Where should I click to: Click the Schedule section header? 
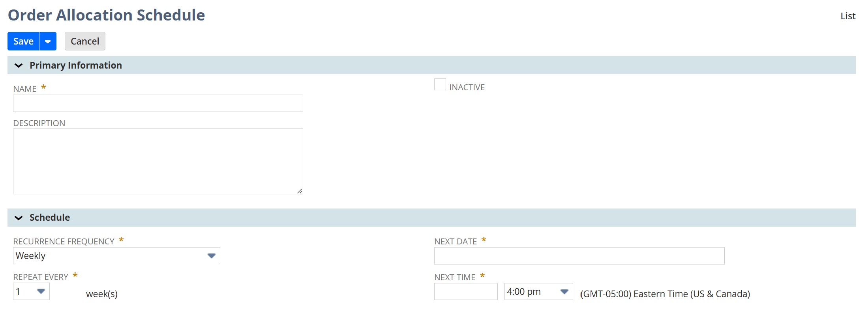(50, 218)
